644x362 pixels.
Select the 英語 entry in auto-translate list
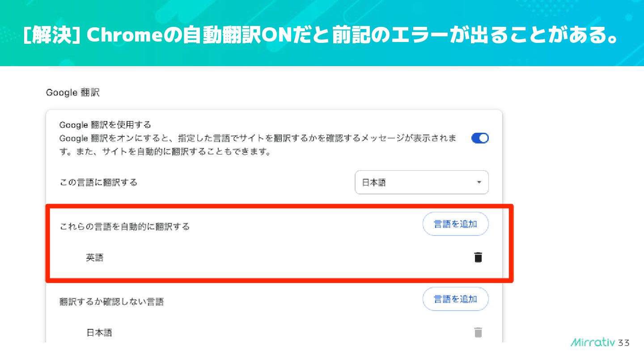click(x=94, y=258)
